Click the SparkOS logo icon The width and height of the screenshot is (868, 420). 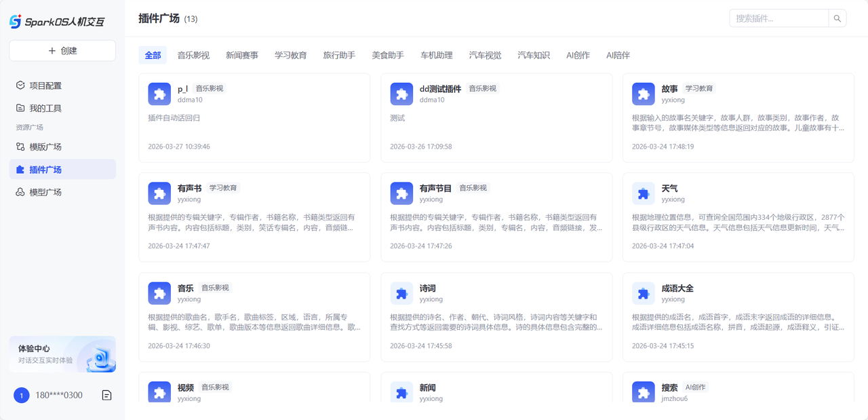click(15, 22)
